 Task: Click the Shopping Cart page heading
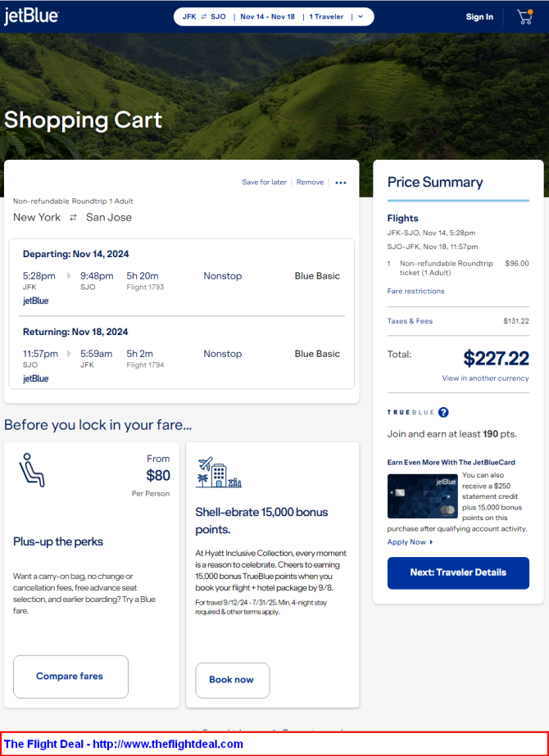[x=83, y=120]
